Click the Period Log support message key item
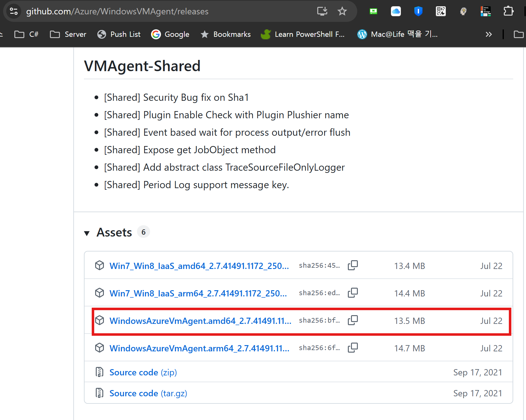The image size is (526, 420). click(x=197, y=185)
